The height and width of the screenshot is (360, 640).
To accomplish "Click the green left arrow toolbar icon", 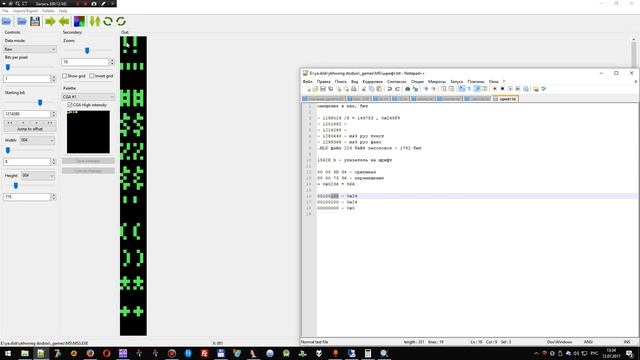I will pos(64,21).
